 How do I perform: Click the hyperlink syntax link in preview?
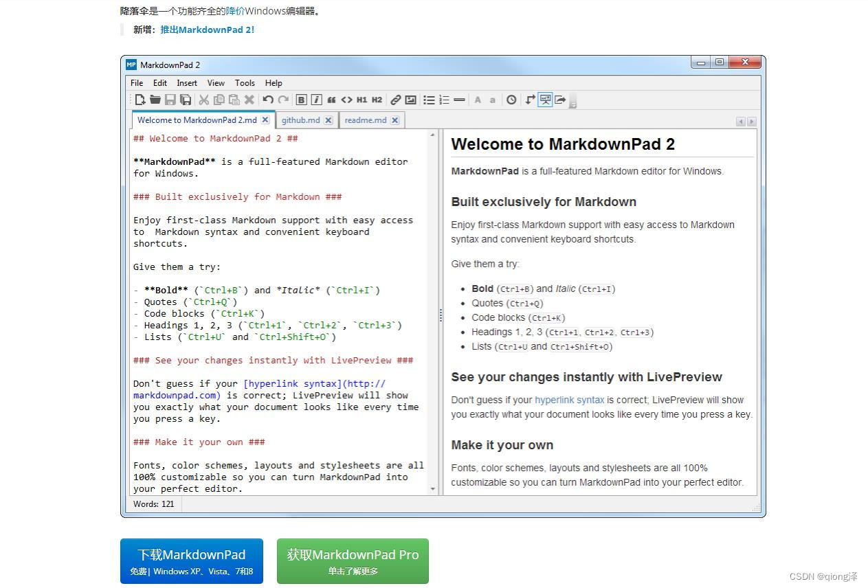pyautogui.click(x=570, y=400)
